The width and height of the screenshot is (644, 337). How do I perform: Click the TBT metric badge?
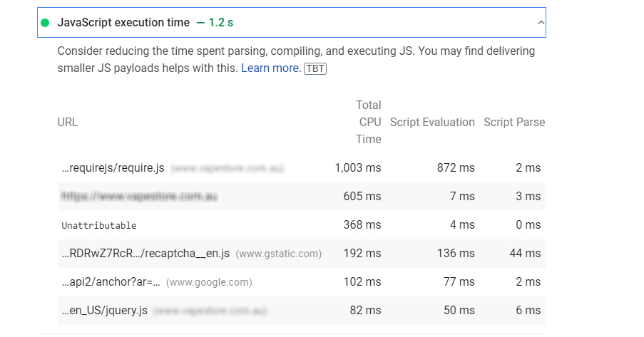(315, 68)
